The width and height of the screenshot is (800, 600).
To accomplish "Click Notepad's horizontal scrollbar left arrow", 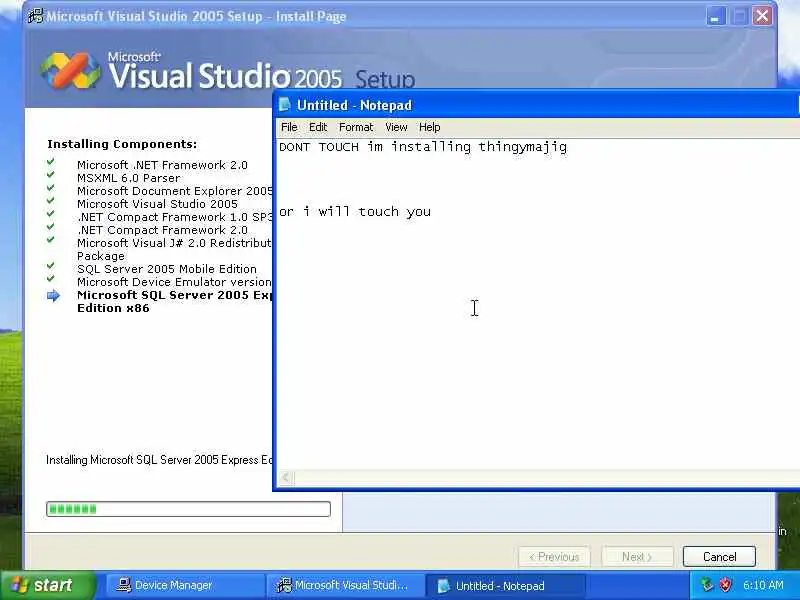I will pos(286,478).
